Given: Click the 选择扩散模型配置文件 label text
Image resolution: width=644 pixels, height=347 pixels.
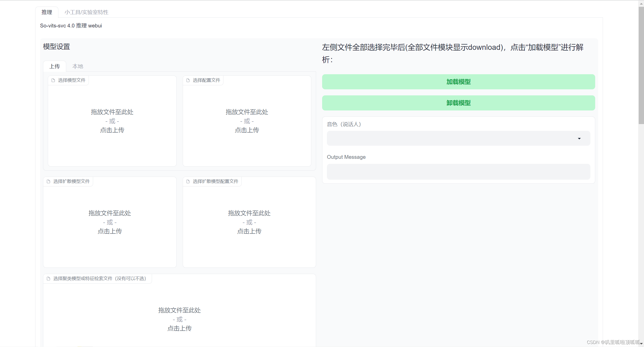Looking at the screenshot, I should coord(215,181).
